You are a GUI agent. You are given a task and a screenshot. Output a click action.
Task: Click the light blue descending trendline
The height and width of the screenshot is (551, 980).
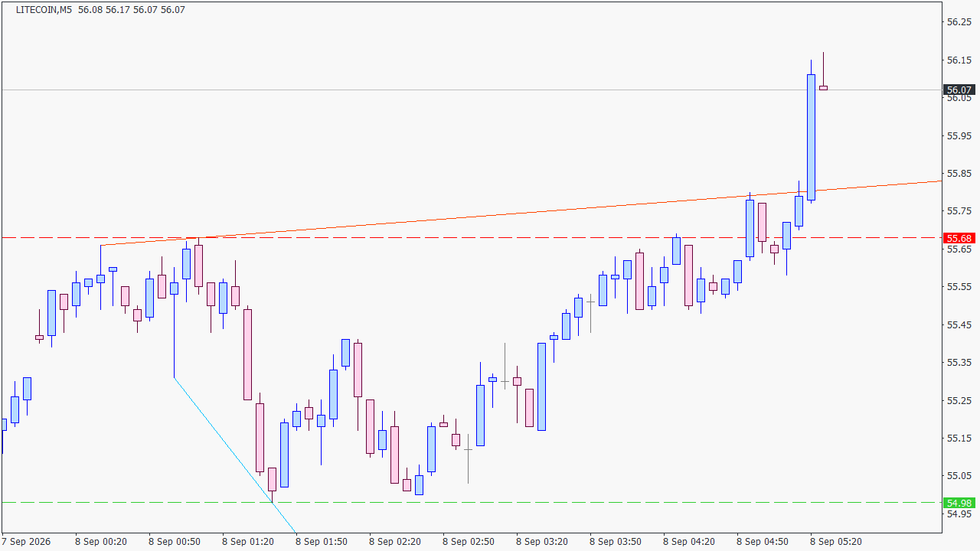pyautogui.click(x=235, y=455)
